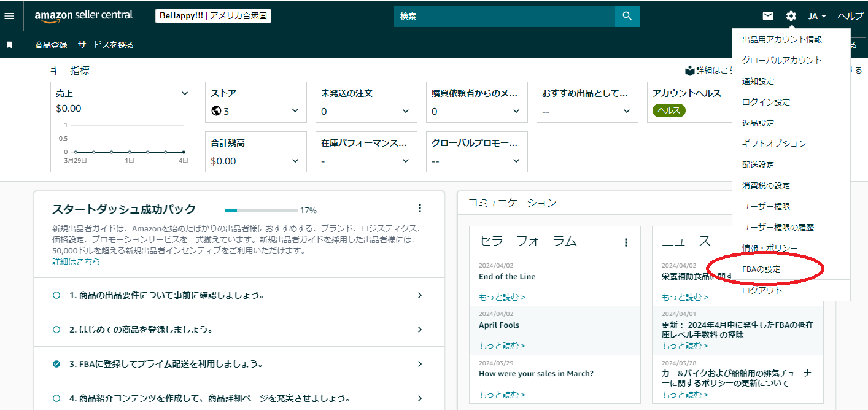The height and width of the screenshot is (410, 868).
Task: Open ヘルプ in the top bar
Action: coord(851,16)
